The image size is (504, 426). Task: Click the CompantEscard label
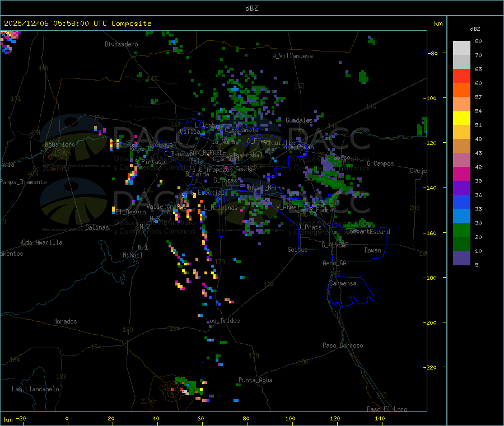[368, 232]
